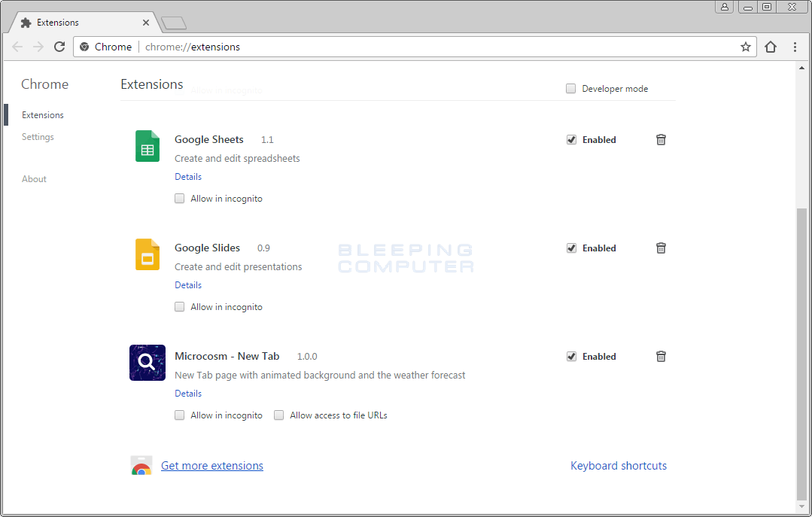Image resolution: width=812 pixels, height=517 pixels.
Task: Click the Google Slides extension icon
Action: coord(147,254)
